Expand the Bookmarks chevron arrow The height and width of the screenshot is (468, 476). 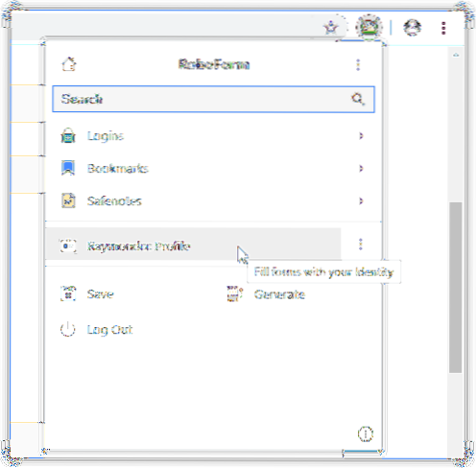(x=361, y=169)
